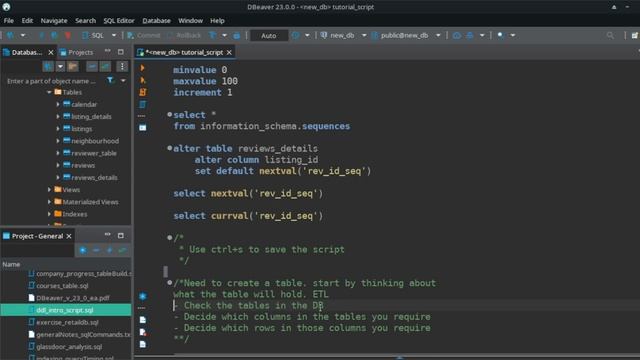Click the Rollback transaction button
This screenshot has width=640, height=360.
click(184, 36)
